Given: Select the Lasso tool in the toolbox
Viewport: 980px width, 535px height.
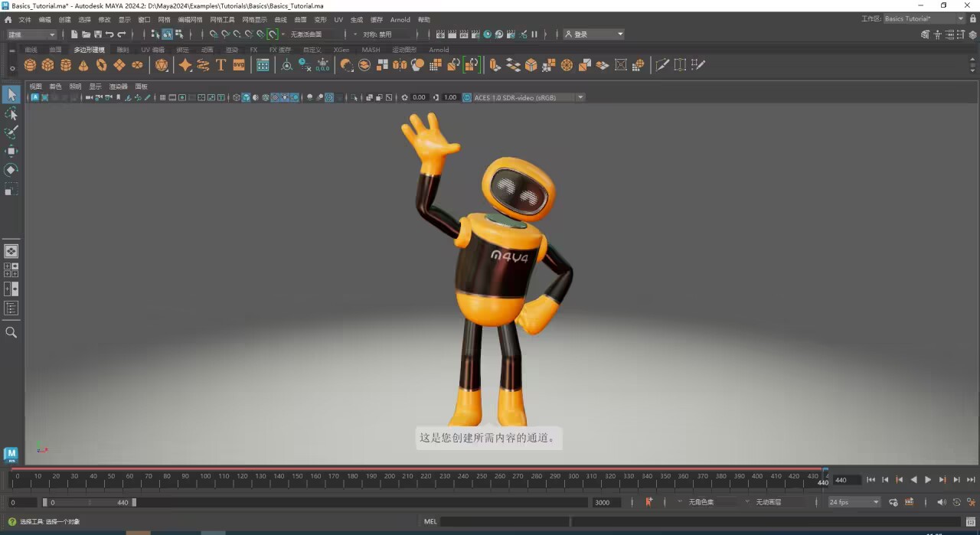Looking at the screenshot, I should coord(11,113).
